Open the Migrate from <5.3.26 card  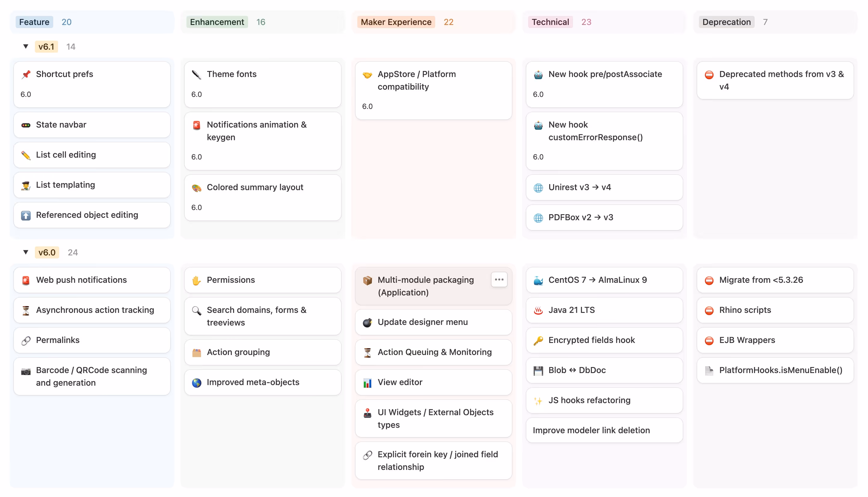tap(776, 280)
